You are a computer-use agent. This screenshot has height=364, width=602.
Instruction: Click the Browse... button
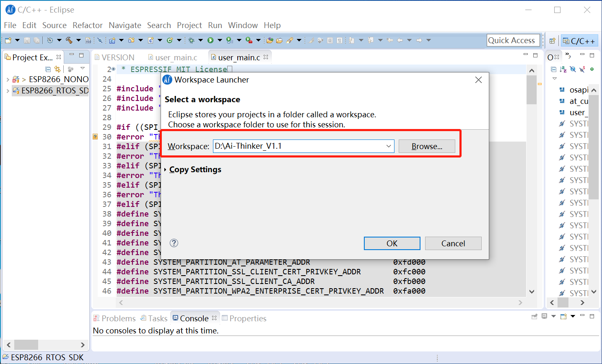point(427,146)
